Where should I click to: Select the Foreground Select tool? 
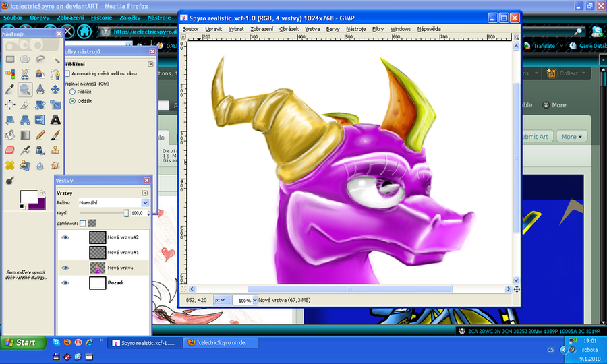(x=40, y=74)
